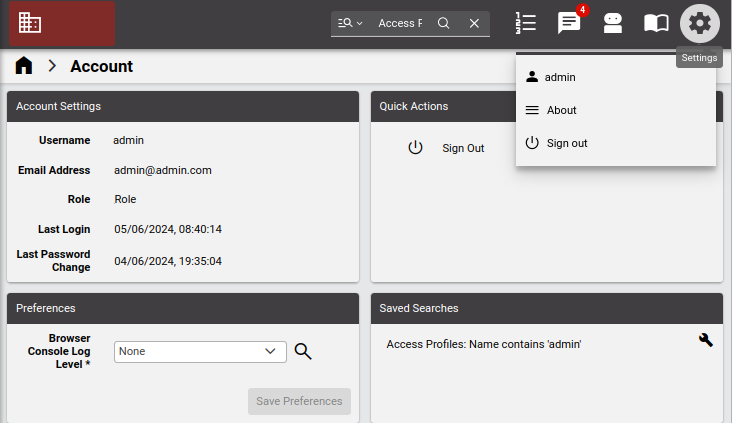Screen dimensions: 732x423
Task: Click the wrench icon for saved search
Action: coord(705,340)
